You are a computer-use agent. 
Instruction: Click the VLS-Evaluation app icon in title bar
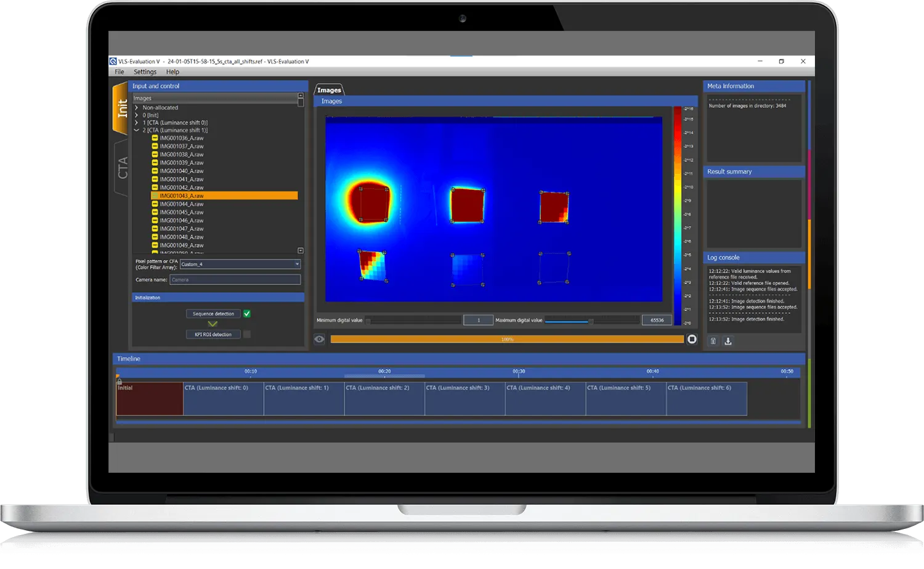click(x=113, y=61)
